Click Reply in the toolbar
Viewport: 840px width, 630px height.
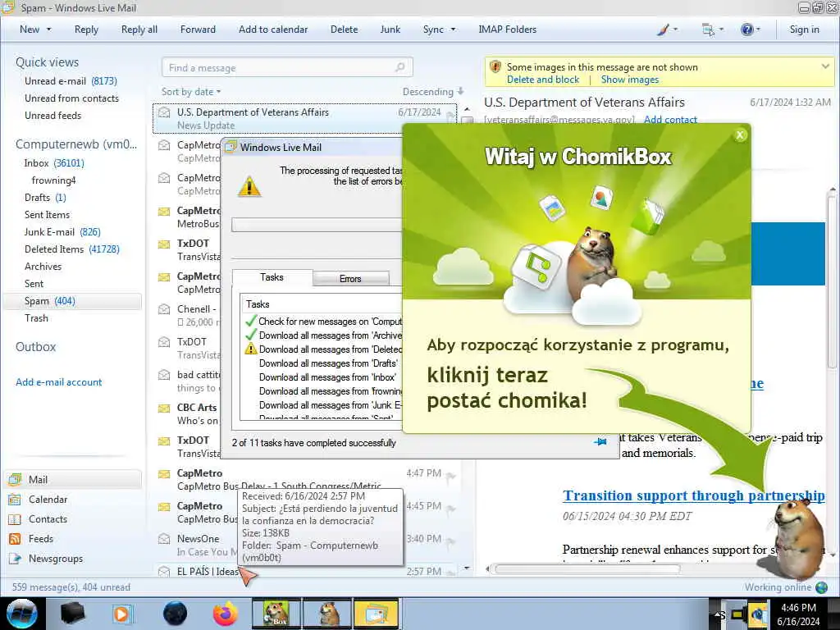[86, 30]
